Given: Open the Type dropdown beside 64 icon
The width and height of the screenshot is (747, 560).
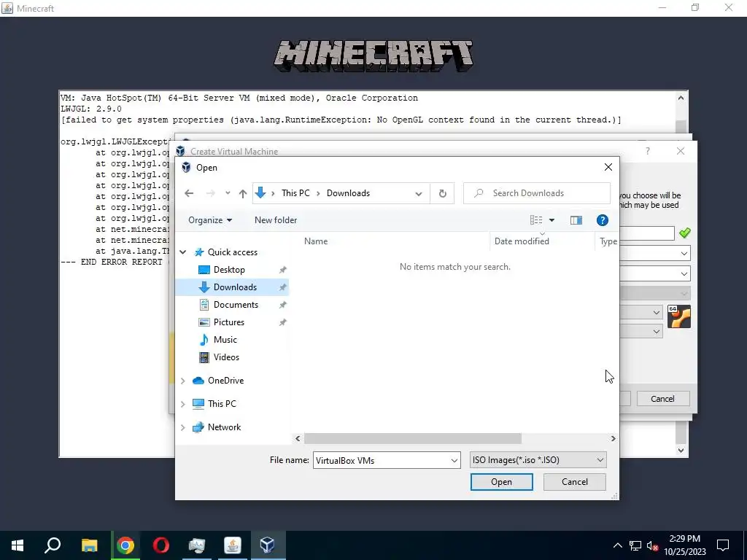Looking at the screenshot, I should pos(656,312).
